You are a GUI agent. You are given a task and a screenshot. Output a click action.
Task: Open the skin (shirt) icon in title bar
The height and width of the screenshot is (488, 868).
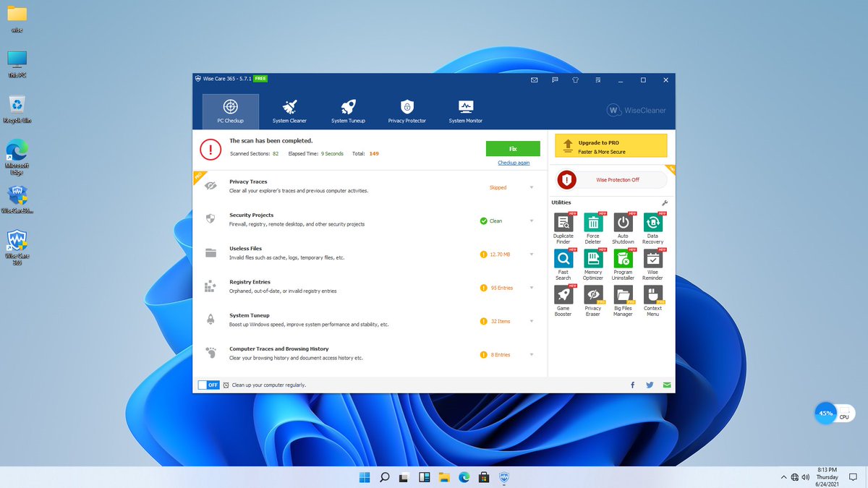(575, 80)
